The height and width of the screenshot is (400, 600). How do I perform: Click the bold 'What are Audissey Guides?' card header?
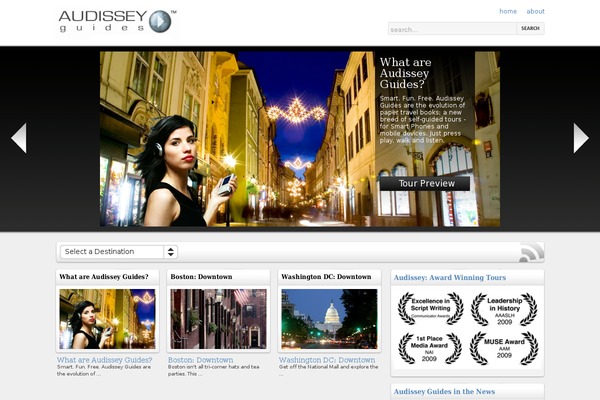point(104,277)
